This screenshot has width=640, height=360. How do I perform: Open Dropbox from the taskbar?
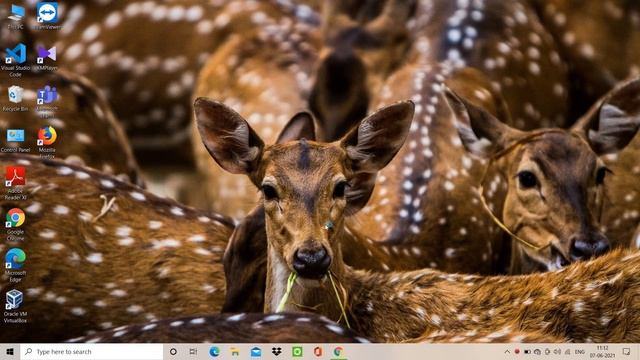(x=277, y=352)
